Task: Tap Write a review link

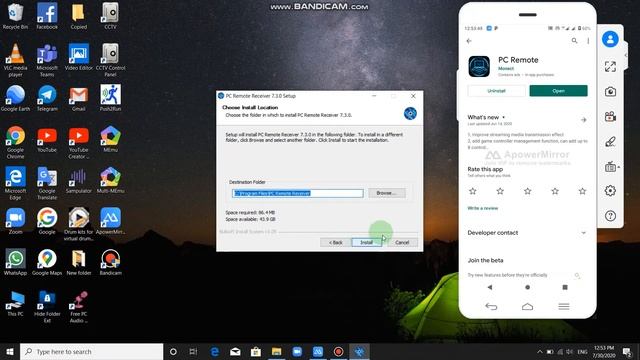Action: (x=482, y=208)
